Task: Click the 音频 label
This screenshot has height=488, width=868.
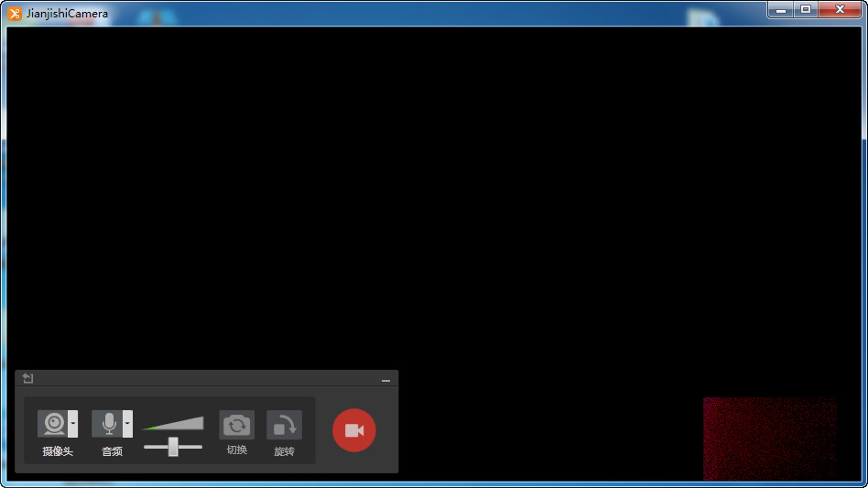Action: pos(112,451)
